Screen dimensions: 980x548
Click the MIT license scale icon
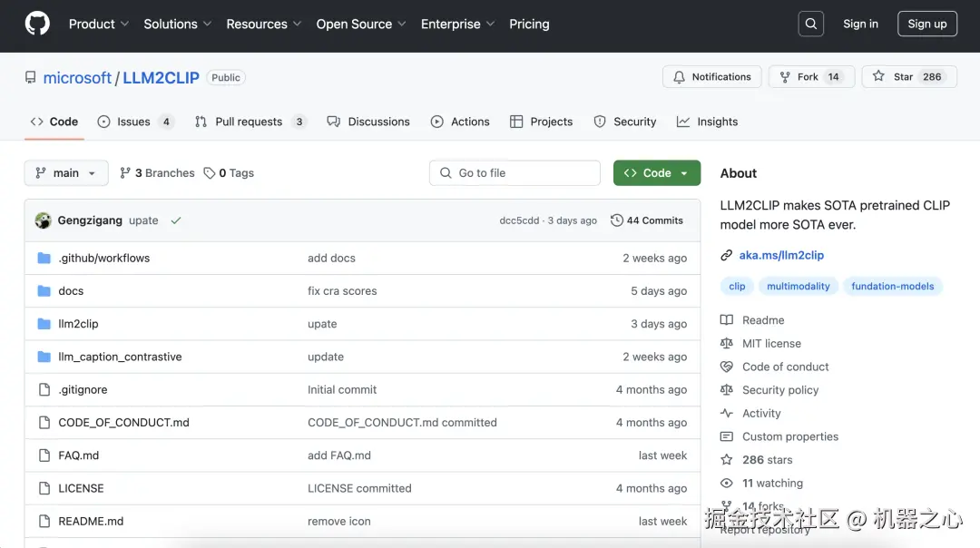[726, 343]
